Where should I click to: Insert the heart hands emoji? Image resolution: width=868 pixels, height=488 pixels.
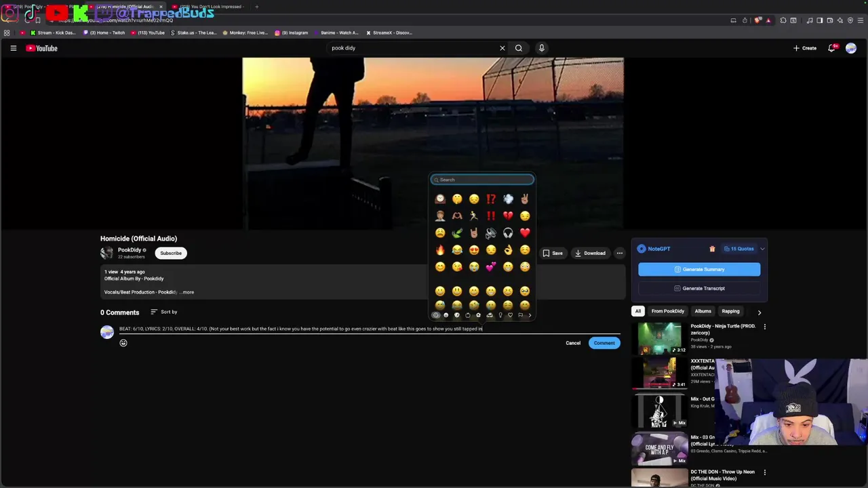(457, 216)
